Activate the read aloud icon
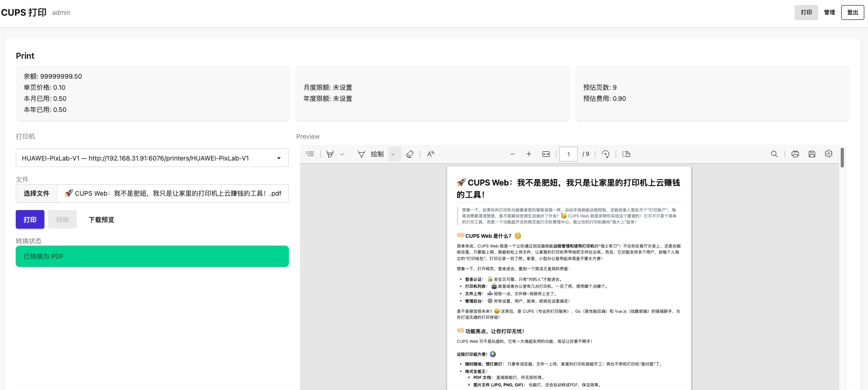The height and width of the screenshot is (390, 868). pyautogui.click(x=431, y=154)
